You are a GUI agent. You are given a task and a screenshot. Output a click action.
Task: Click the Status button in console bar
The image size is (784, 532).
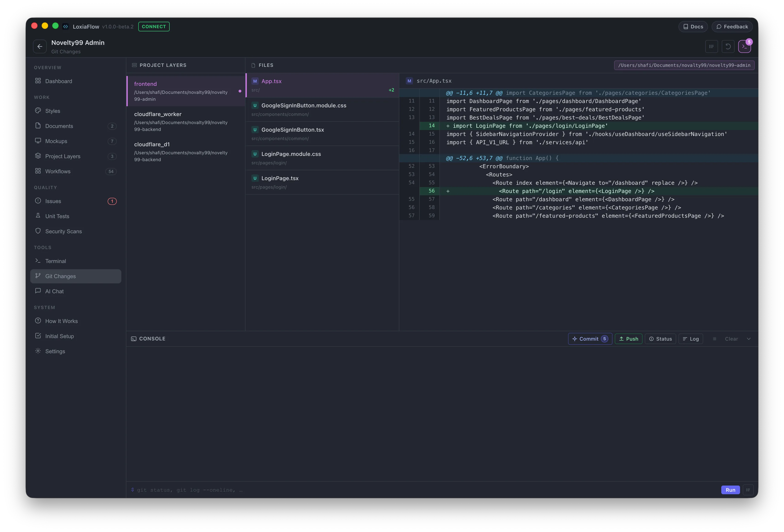point(661,339)
